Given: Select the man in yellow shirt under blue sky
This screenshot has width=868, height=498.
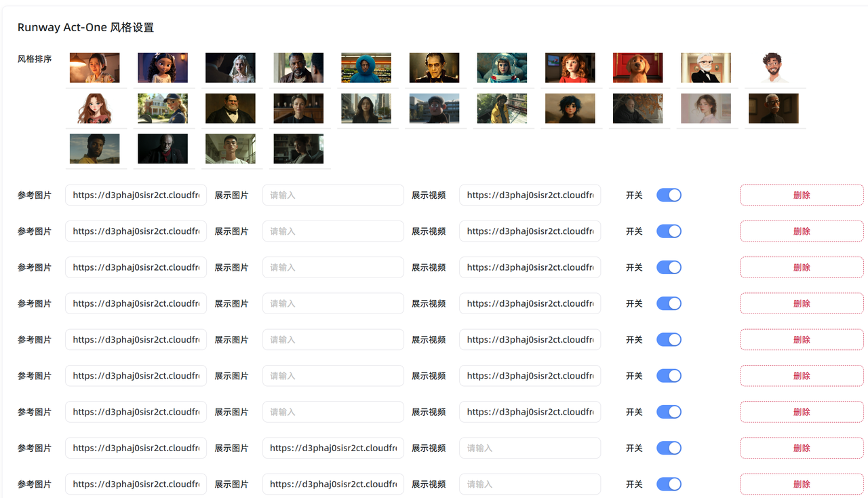Looking at the screenshot, I should pyautogui.click(x=95, y=149).
